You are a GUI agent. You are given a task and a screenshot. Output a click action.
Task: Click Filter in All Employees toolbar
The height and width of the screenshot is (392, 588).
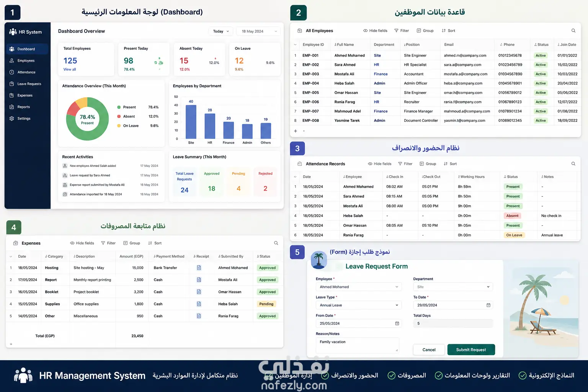402,31
